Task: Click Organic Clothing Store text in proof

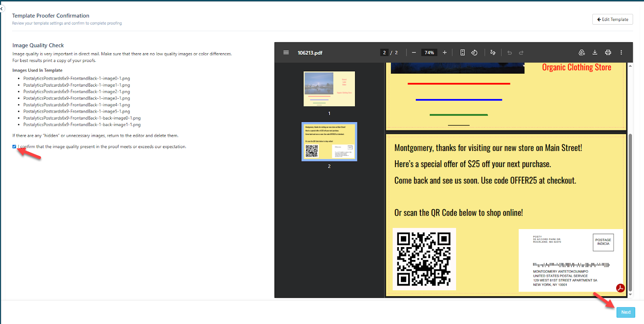Action: tap(576, 67)
